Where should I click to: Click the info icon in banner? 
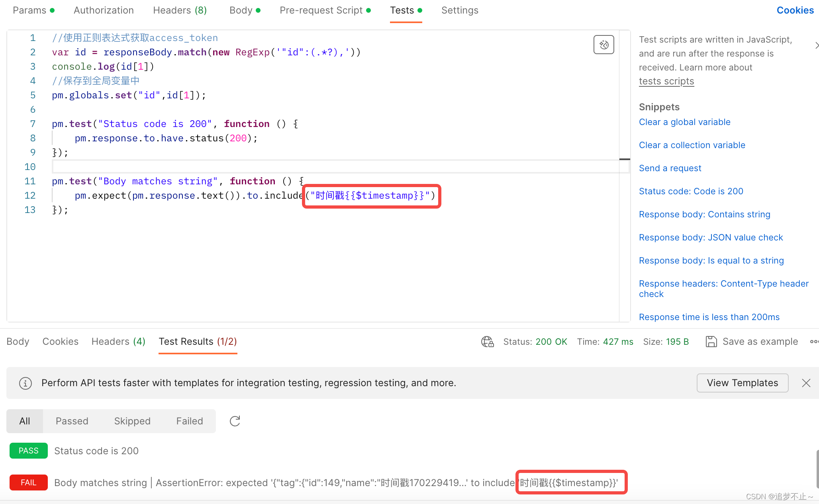[25, 383]
